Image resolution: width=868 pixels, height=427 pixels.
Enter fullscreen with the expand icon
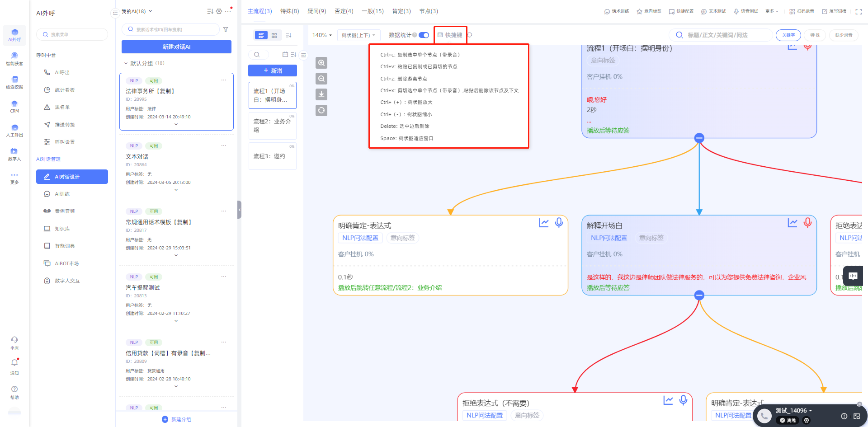(x=859, y=11)
